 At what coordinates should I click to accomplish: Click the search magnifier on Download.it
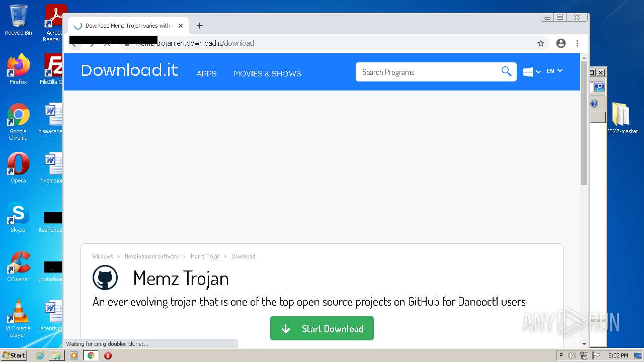pos(506,71)
